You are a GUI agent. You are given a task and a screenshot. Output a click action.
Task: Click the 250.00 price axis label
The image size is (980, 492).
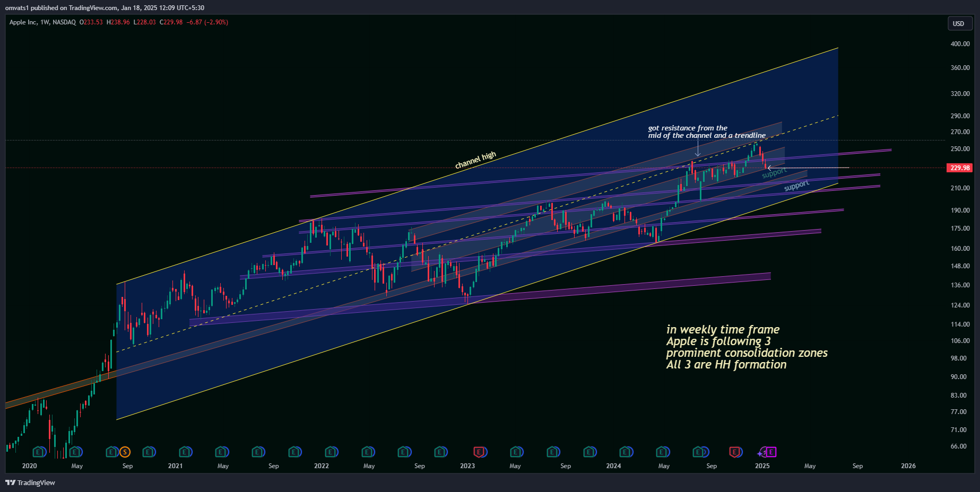coord(960,149)
